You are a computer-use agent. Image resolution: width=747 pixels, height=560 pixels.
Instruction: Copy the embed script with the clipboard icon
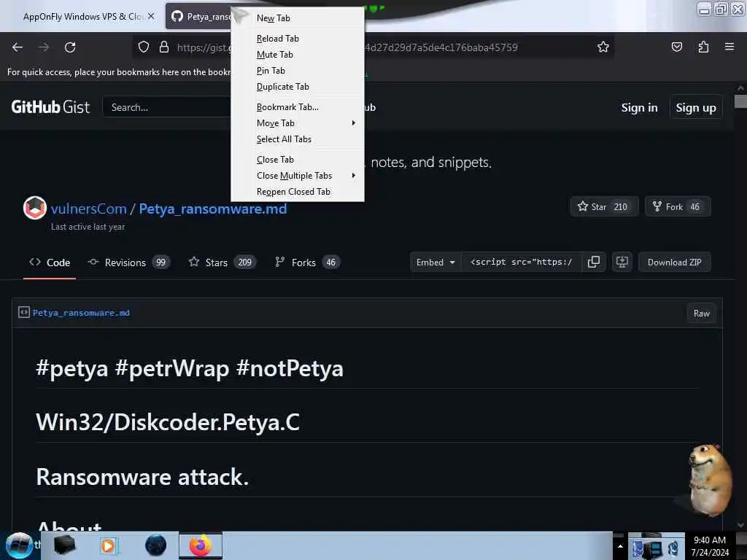pos(594,262)
